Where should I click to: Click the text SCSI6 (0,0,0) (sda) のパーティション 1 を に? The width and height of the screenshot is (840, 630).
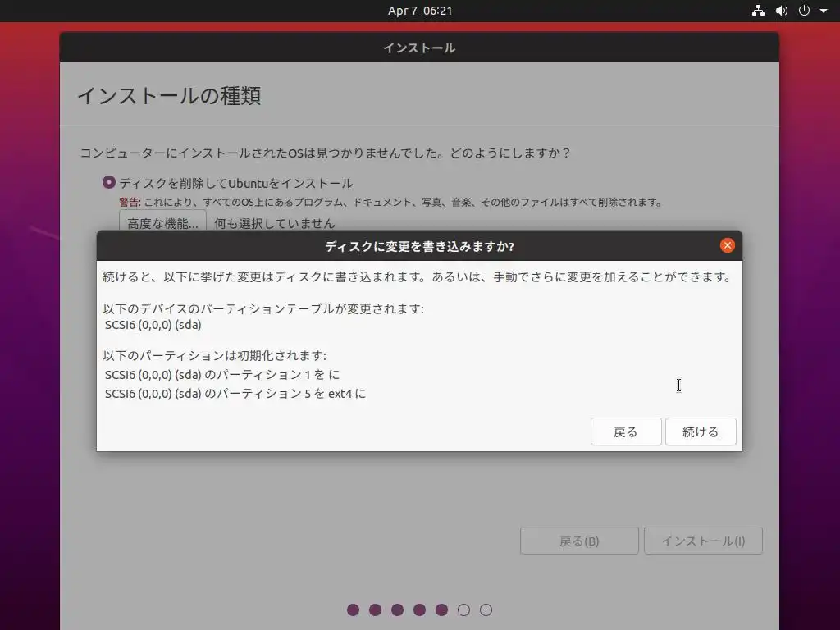click(222, 374)
